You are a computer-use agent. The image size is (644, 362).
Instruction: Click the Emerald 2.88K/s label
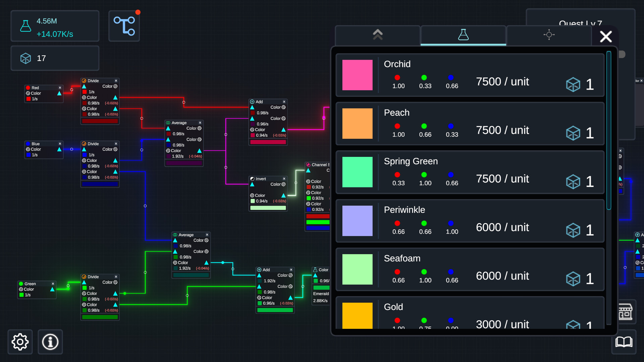pyautogui.click(x=320, y=301)
